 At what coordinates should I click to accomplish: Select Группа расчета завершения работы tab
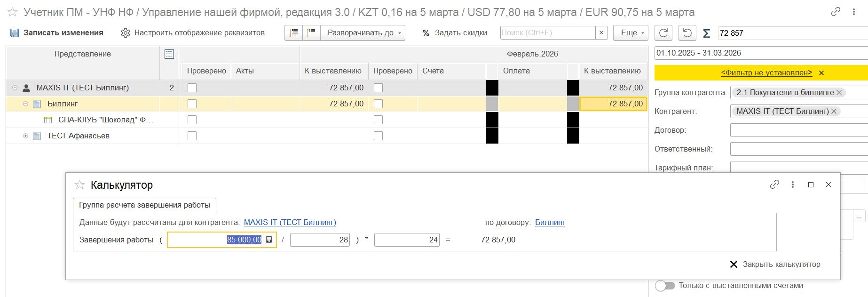[x=144, y=205]
